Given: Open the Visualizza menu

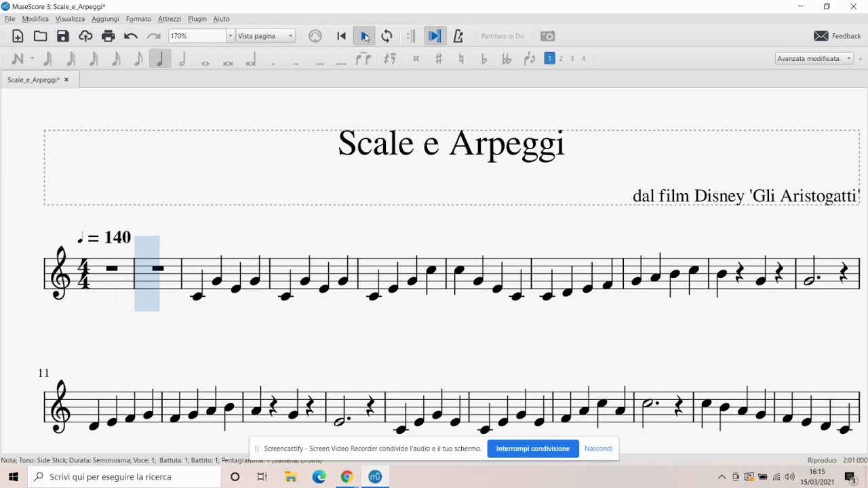Looking at the screenshot, I should (x=71, y=19).
